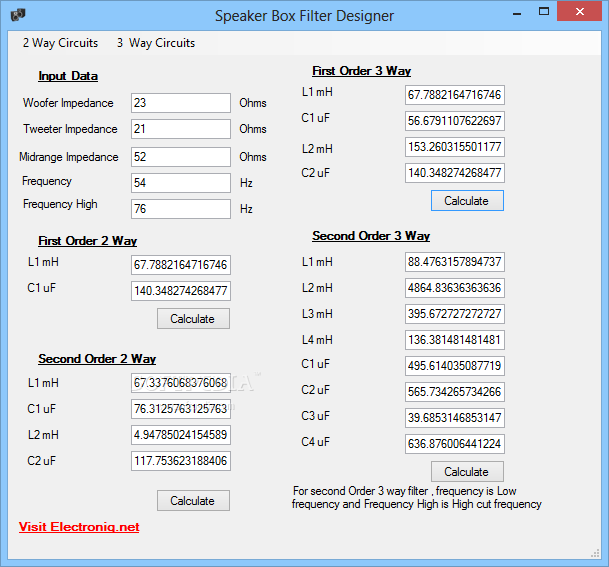Click Second Order 3 Way C1 uF field
The width and height of the screenshot is (609, 567).
pos(455,366)
